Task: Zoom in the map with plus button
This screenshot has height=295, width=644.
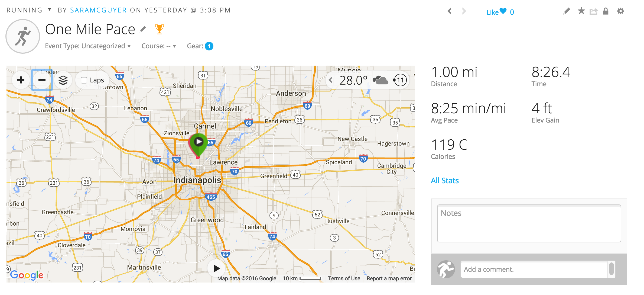Action: click(21, 80)
